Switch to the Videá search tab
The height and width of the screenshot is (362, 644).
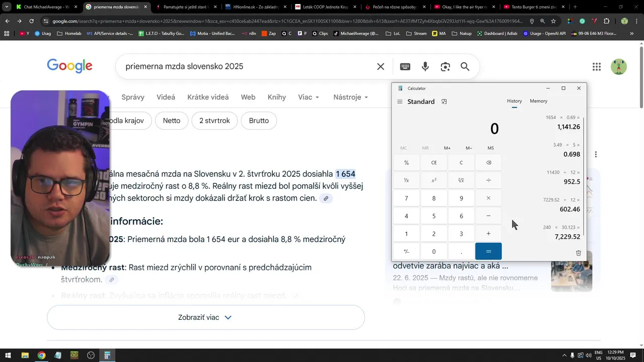(x=166, y=97)
